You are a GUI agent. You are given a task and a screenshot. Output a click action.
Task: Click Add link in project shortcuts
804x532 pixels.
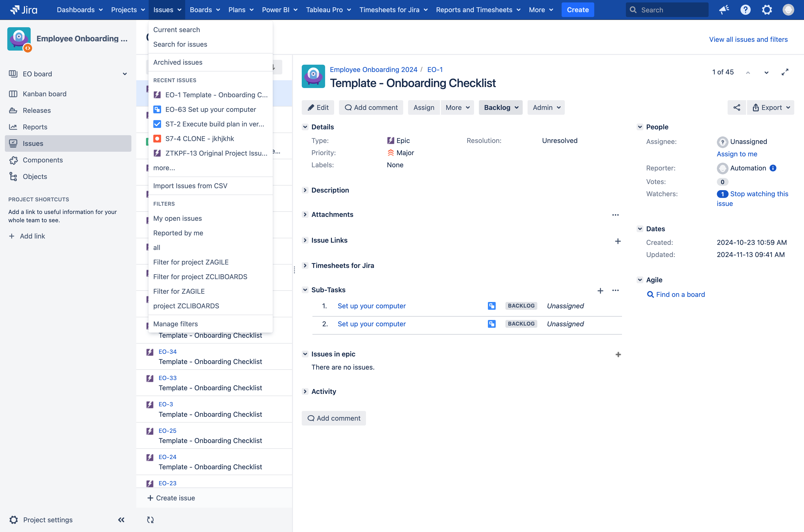pos(27,236)
